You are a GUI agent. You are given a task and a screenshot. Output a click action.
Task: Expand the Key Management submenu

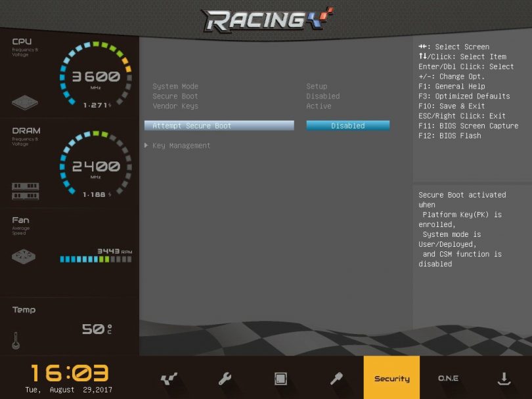[181, 146]
